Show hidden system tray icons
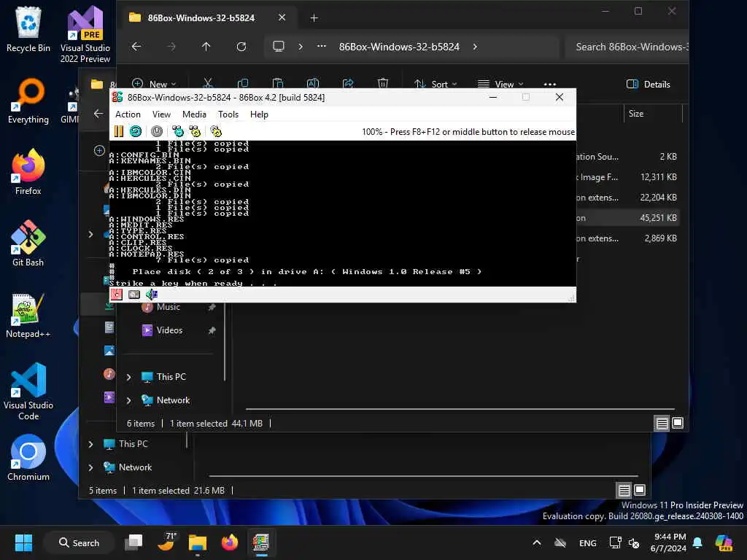Image resolution: width=747 pixels, height=560 pixels. 536,542
